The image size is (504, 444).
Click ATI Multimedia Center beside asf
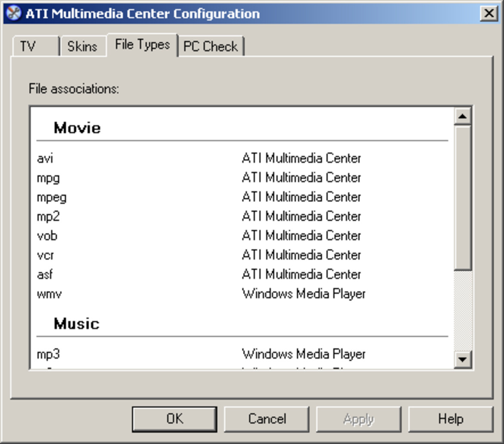[x=302, y=274]
